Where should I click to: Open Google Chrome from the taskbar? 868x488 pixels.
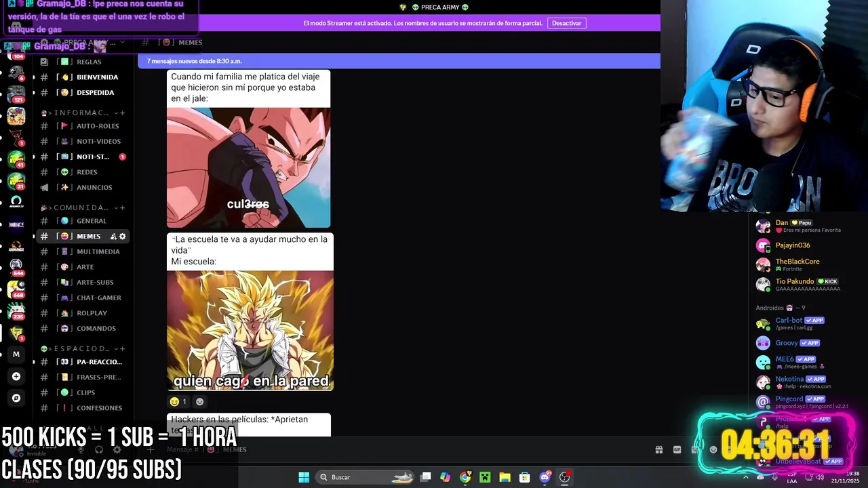pos(465,477)
